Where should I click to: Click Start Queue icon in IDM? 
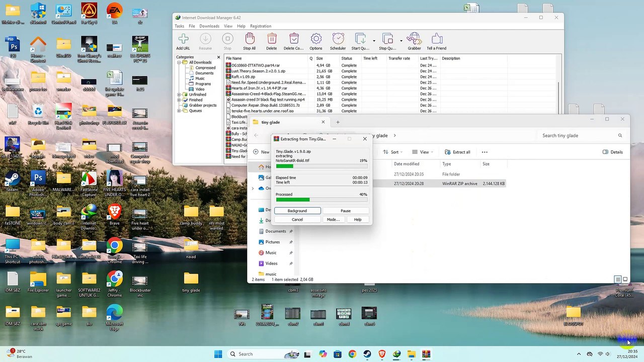tap(360, 42)
